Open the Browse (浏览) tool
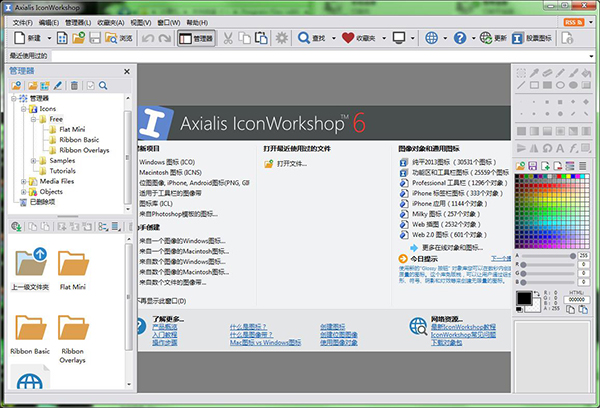 (119, 38)
